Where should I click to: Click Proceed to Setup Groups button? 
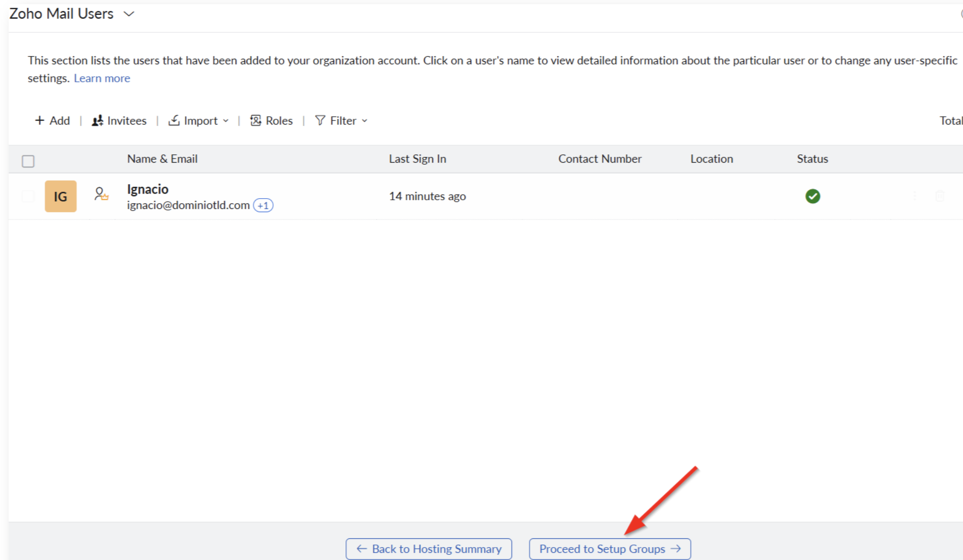[610, 549]
